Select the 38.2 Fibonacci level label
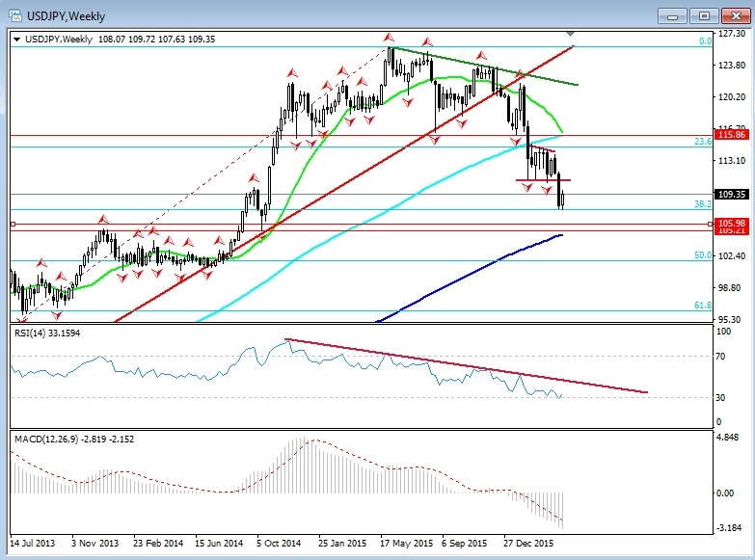The image size is (755, 560). click(x=703, y=204)
